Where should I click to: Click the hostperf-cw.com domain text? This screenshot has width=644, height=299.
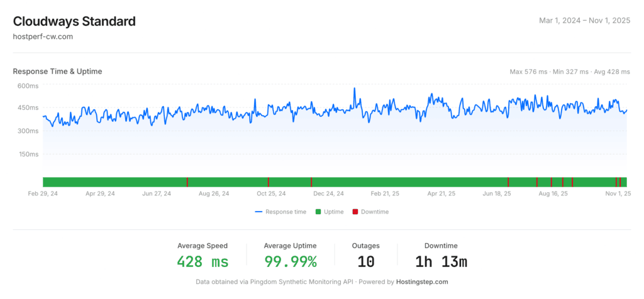(x=43, y=36)
